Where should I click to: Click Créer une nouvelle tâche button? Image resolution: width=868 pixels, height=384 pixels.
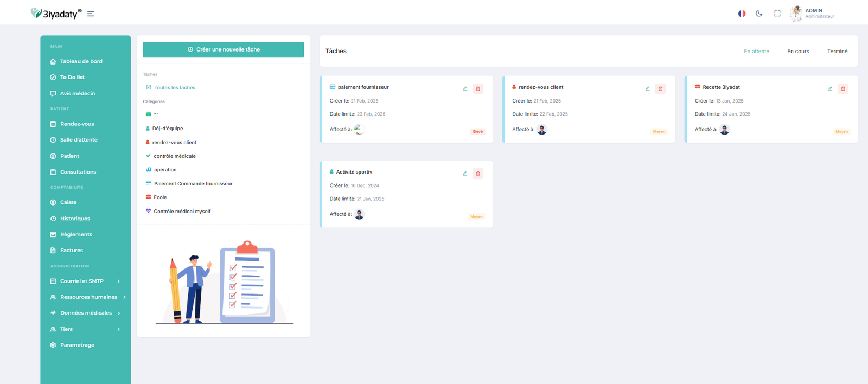[223, 49]
